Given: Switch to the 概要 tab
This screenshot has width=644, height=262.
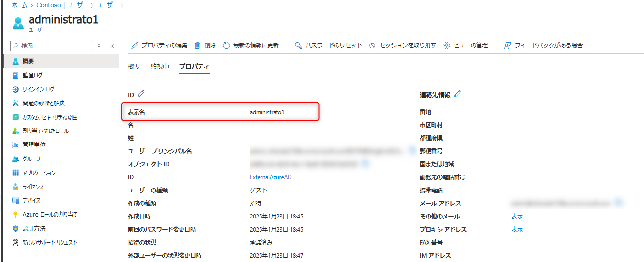Looking at the screenshot, I should (x=134, y=67).
